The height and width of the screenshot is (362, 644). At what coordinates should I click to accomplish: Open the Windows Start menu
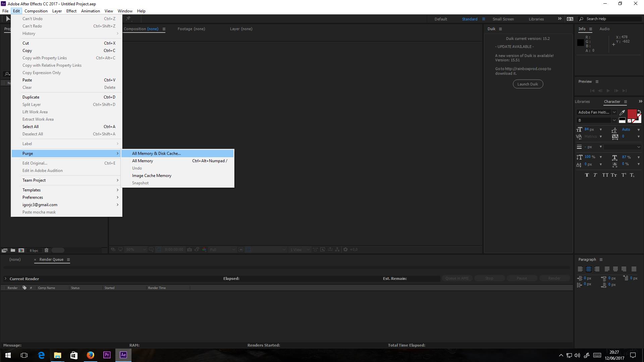pos(8,355)
